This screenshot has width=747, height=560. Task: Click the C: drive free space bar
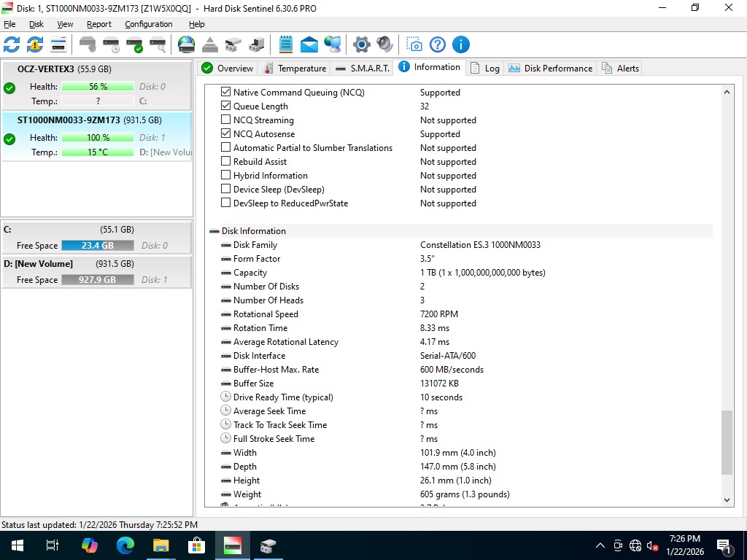click(97, 246)
